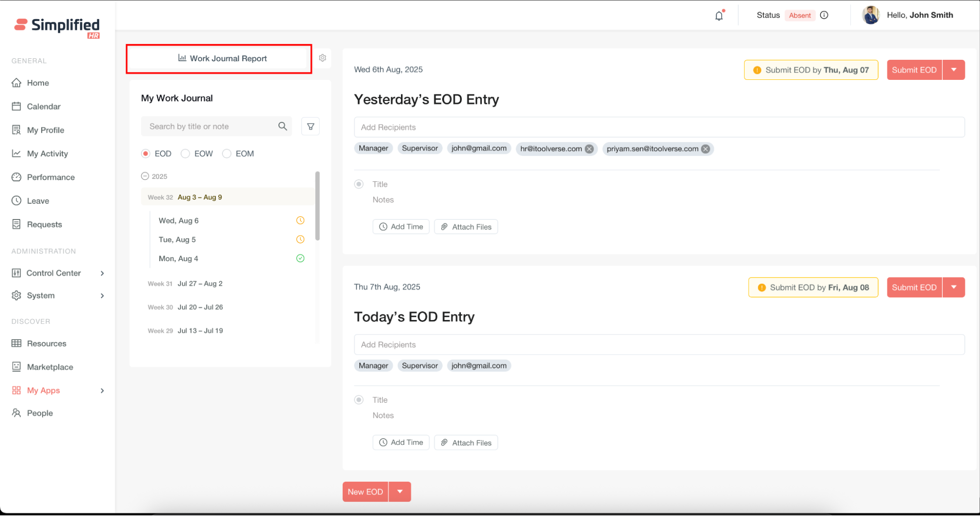Remove priyam.sen@itoolverse.com recipient chip

705,149
